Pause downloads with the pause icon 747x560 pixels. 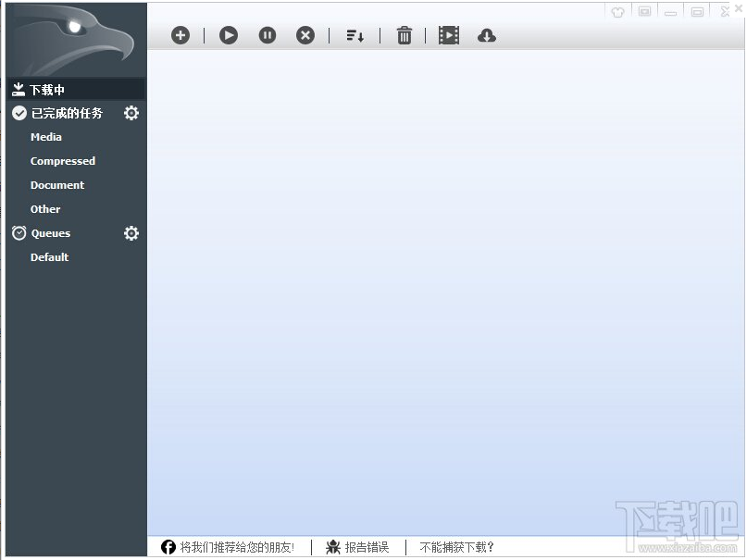point(268,35)
